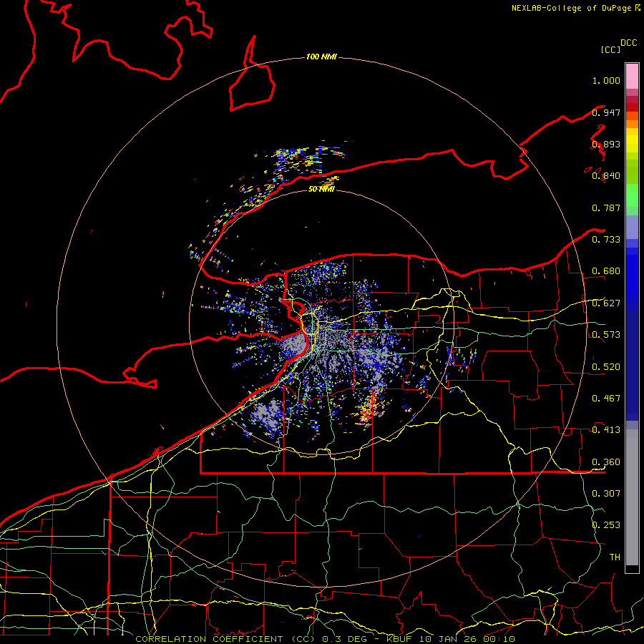Image resolution: width=644 pixels, height=644 pixels.
Task: Select the 0.413 scale value
Action: tap(606, 430)
